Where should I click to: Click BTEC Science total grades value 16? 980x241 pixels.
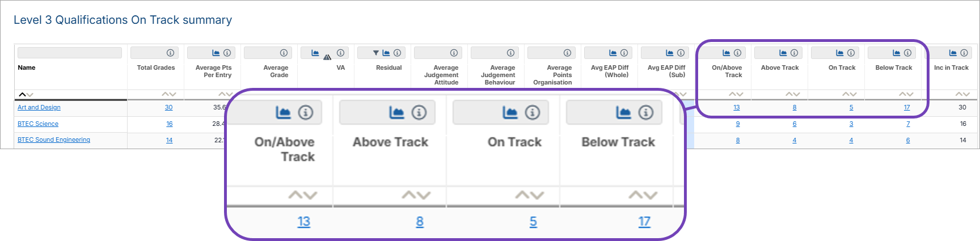coord(169,124)
